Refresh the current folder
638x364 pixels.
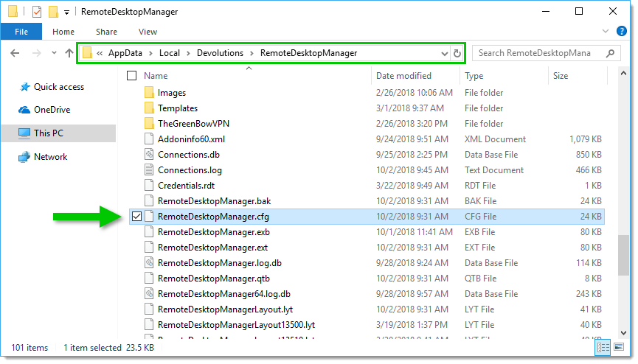coord(457,53)
